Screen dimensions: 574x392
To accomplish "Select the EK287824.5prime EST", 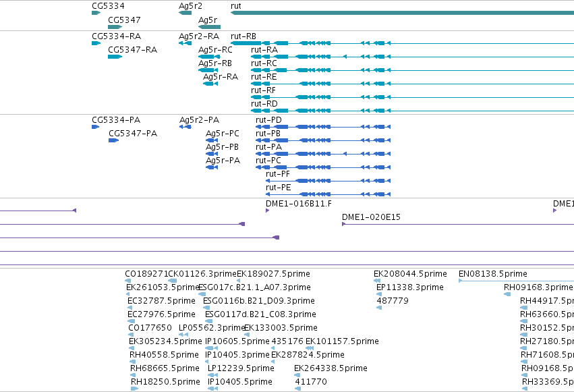I will [x=273, y=362].
